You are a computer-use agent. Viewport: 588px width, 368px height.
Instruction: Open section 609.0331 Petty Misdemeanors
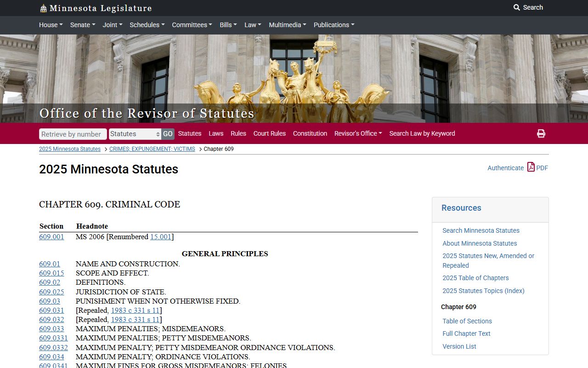(x=53, y=338)
